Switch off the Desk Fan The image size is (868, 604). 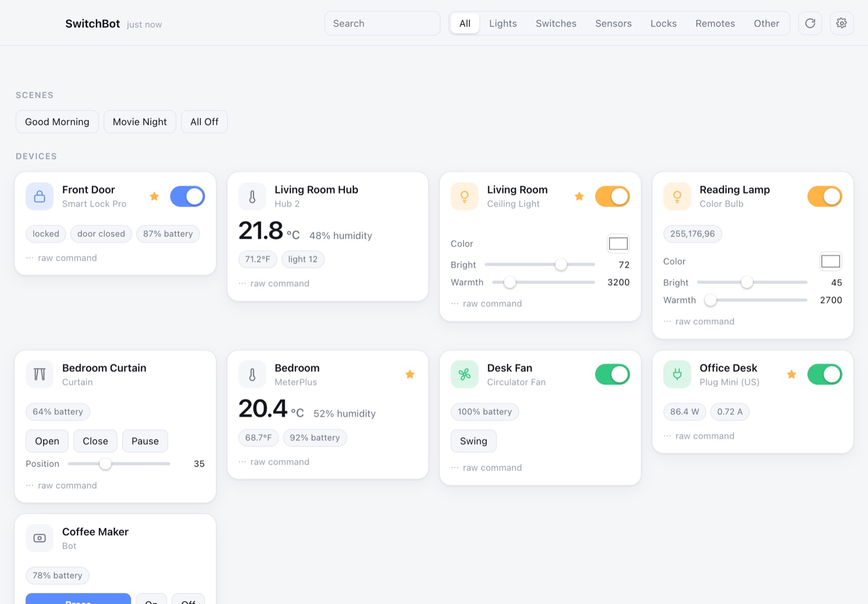[612, 374]
